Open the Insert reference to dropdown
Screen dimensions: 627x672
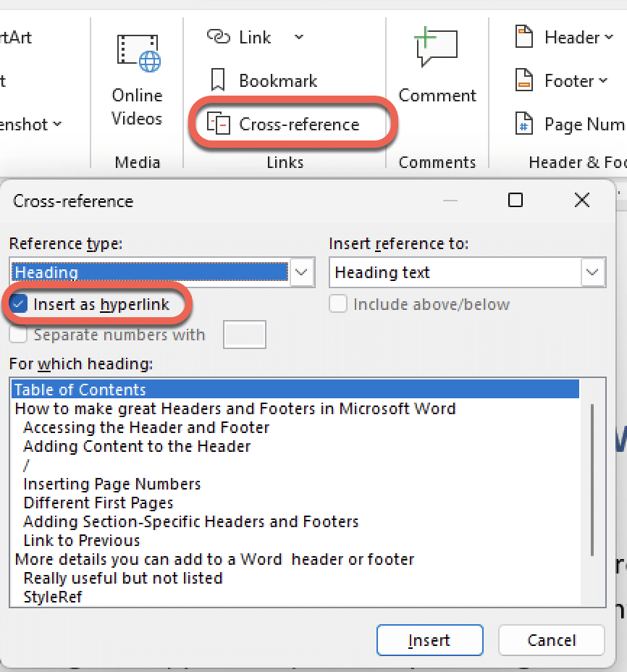tap(593, 272)
